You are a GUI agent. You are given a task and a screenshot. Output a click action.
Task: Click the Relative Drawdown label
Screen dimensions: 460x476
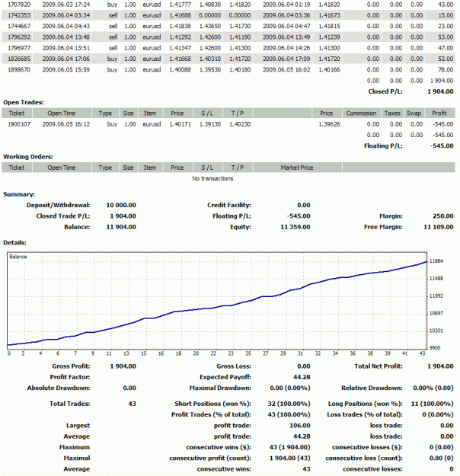(372, 388)
